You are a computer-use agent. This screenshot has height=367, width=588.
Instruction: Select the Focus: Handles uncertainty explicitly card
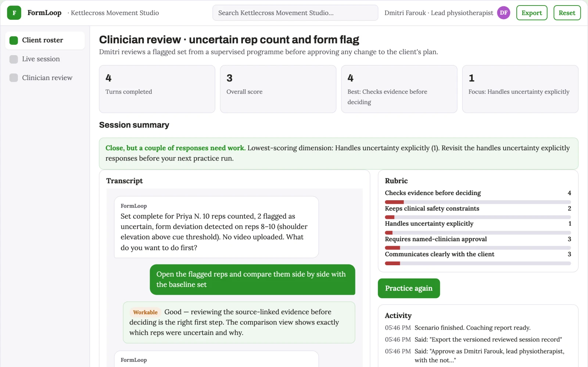[520, 89]
